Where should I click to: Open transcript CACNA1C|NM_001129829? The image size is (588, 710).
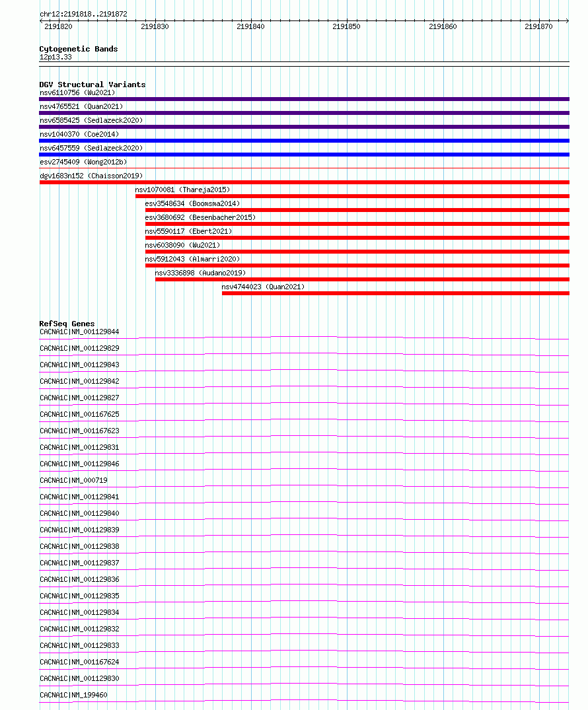(x=79, y=348)
